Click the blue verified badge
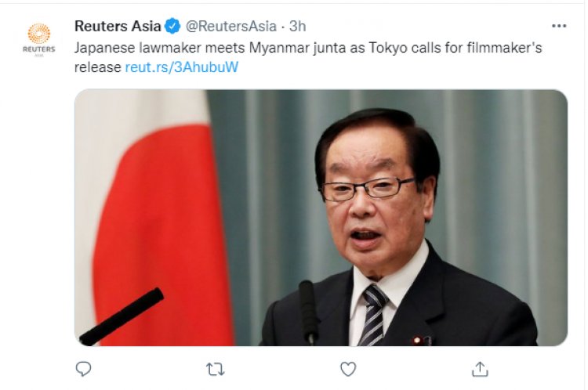The image size is (588, 390). pyautogui.click(x=172, y=26)
